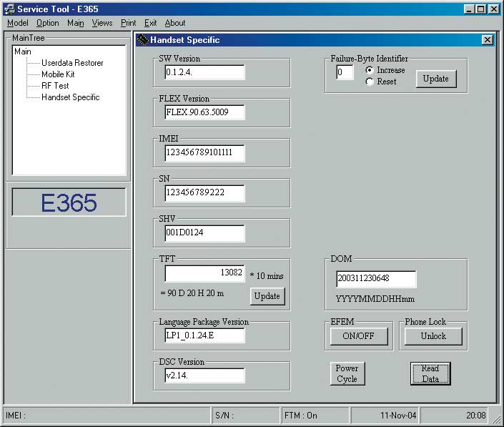
Task: Click the Read Data button
Action: pyautogui.click(x=430, y=373)
